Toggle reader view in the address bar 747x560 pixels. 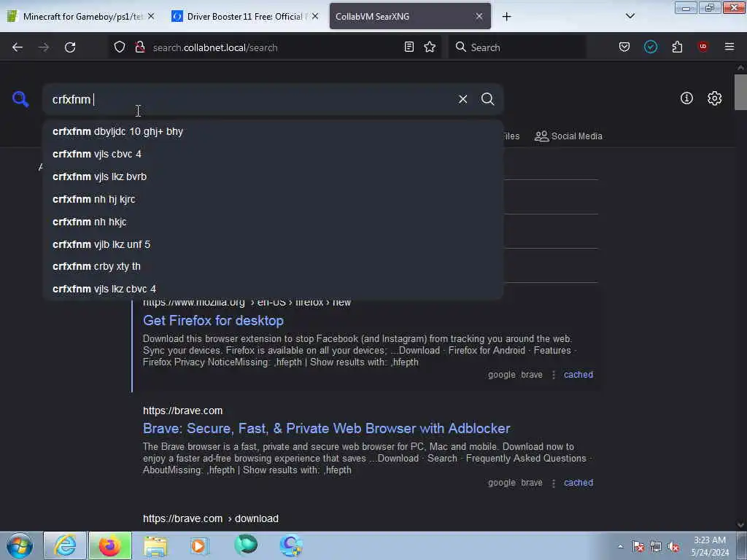coord(409,47)
